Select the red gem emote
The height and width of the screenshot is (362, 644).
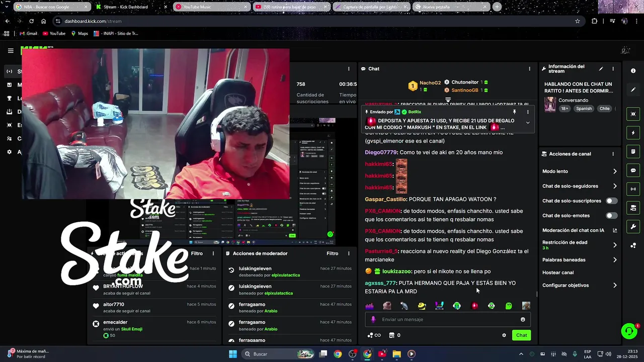(474, 306)
